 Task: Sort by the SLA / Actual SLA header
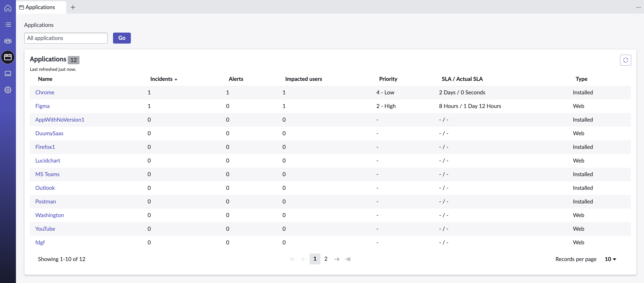[x=462, y=79]
